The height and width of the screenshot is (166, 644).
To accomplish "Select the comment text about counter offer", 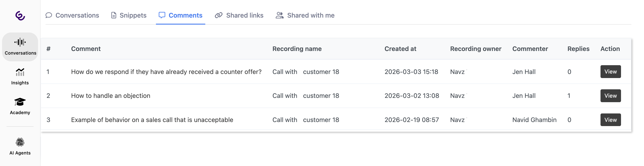I will 166,72.
